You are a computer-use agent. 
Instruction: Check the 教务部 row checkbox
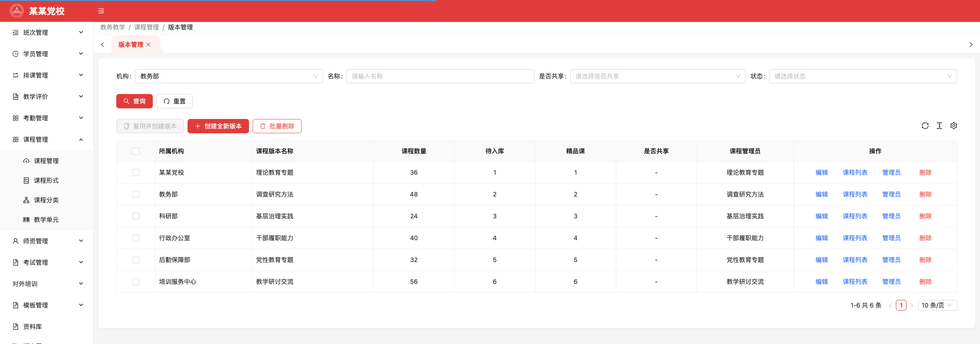pos(136,194)
